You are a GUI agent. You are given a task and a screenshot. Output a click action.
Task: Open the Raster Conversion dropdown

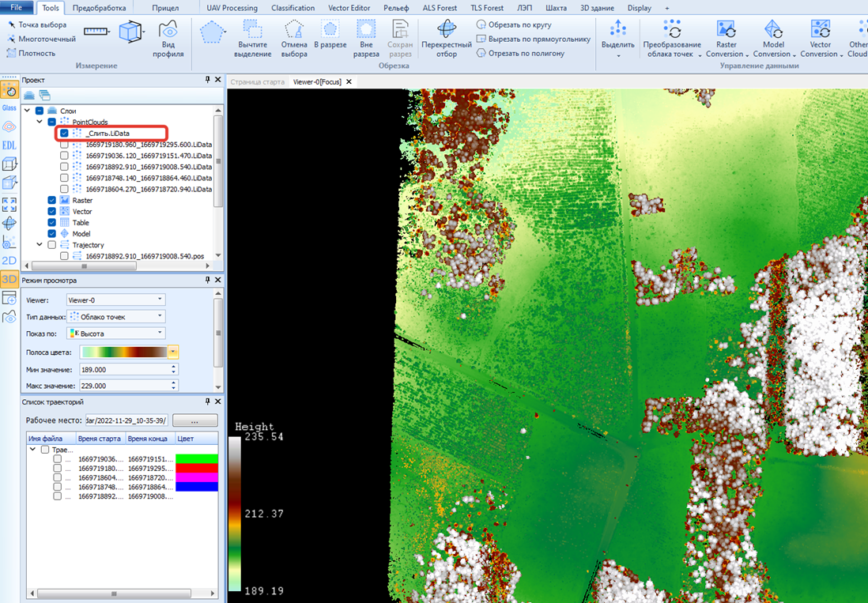pyautogui.click(x=726, y=39)
